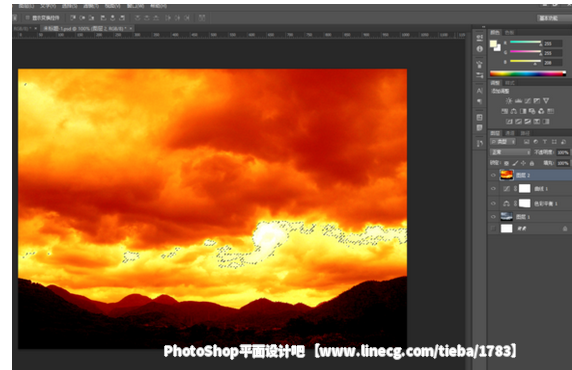Open the Info panel icon
This screenshot has height=370, width=572.
click(x=480, y=49)
